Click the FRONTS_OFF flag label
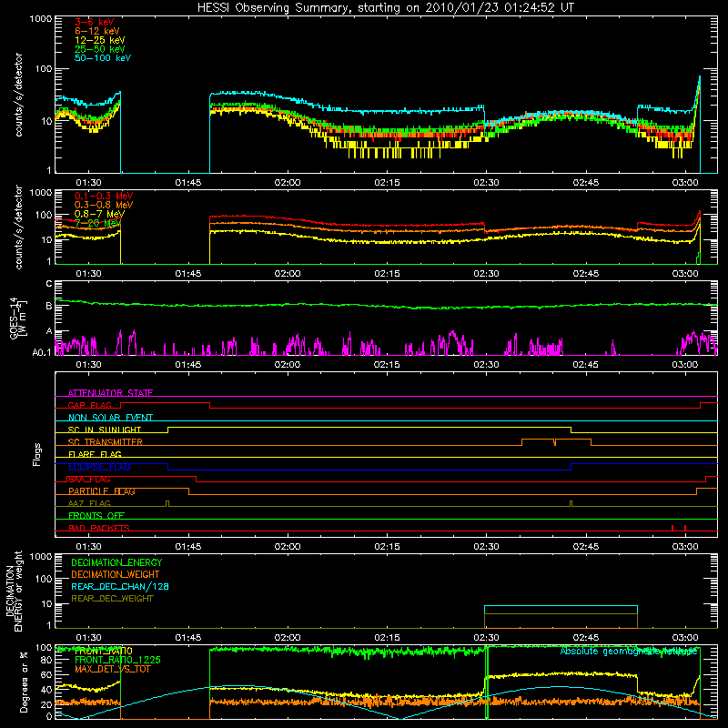 click(x=96, y=516)
